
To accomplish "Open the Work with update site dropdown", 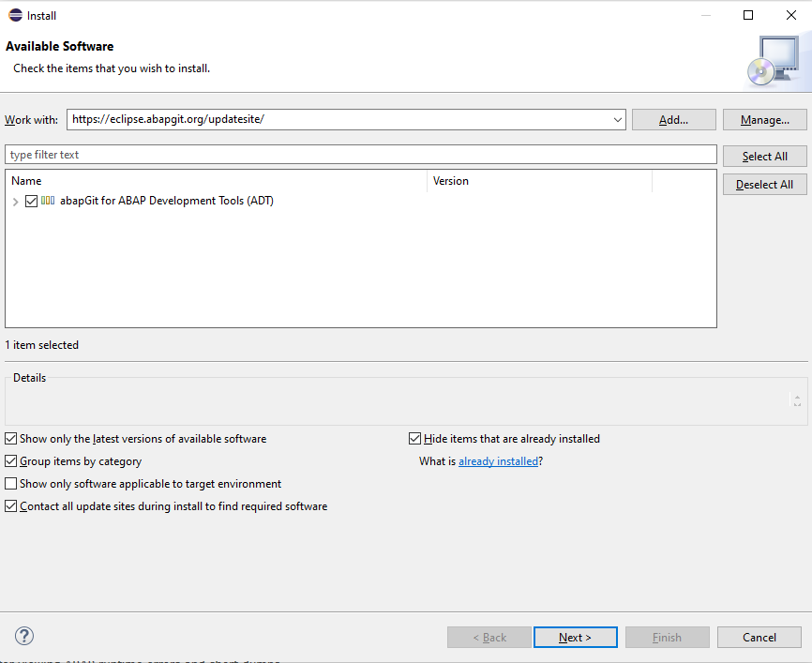I will click(x=617, y=120).
